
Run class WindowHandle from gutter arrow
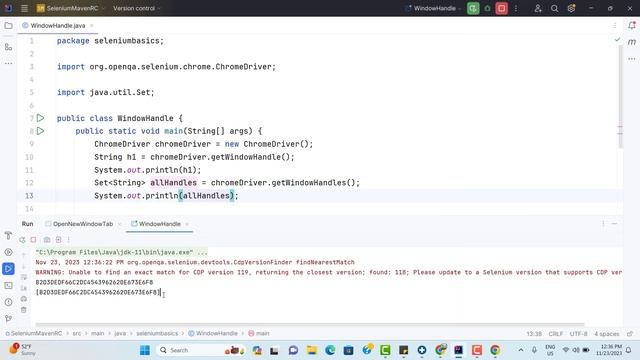click(40, 118)
